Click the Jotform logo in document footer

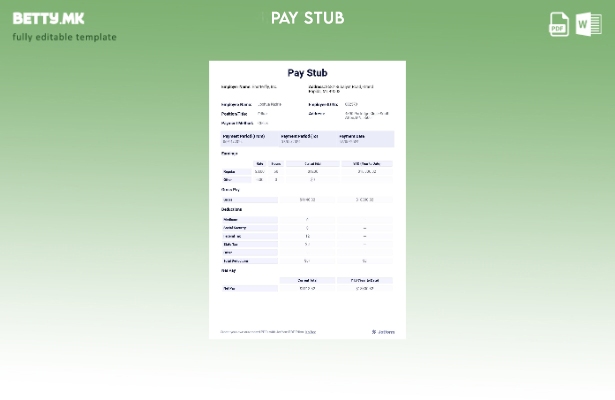click(383, 332)
